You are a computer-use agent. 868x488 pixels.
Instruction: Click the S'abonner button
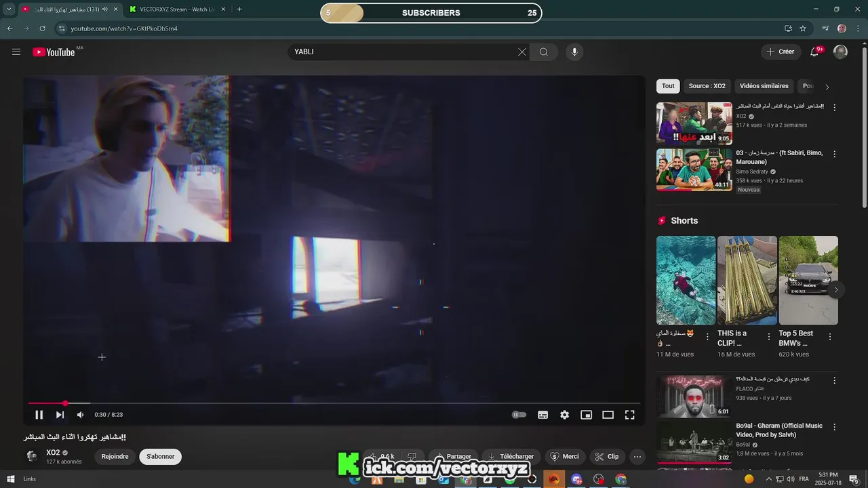(x=161, y=457)
